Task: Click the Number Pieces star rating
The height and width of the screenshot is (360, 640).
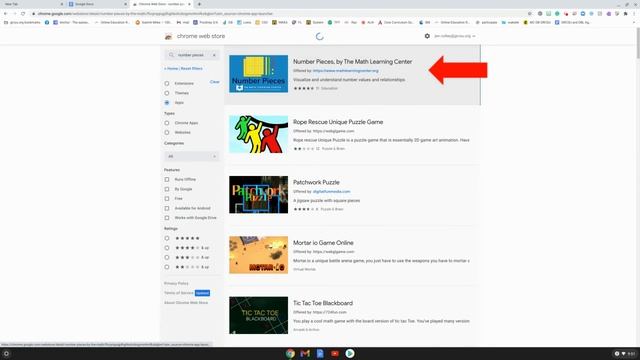Action: 304,88
